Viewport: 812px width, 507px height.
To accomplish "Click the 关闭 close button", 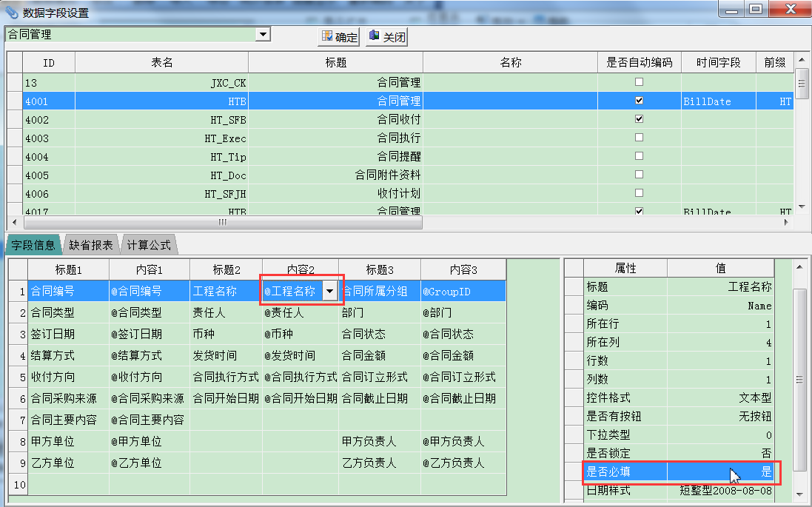I will (x=386, y=37).
